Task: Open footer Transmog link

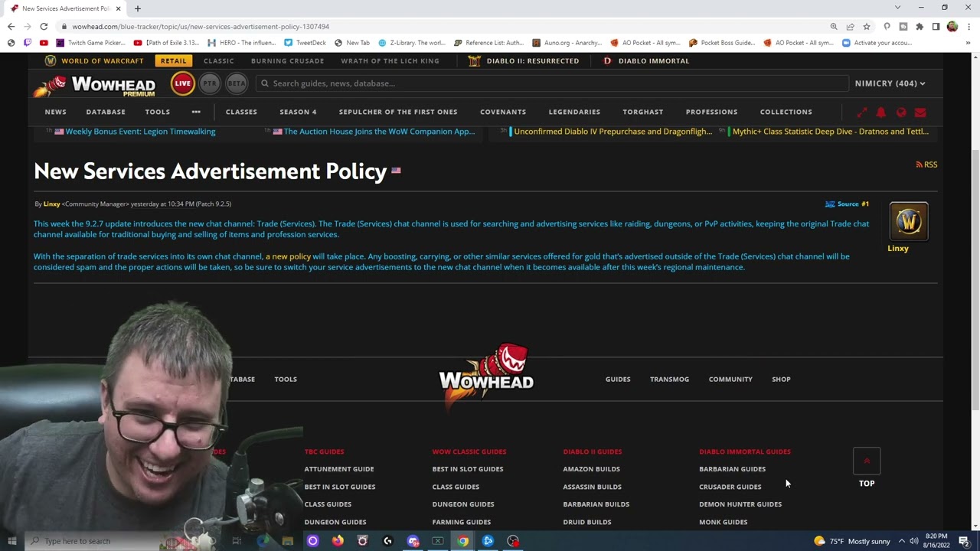Action: (x=669, y=380)
